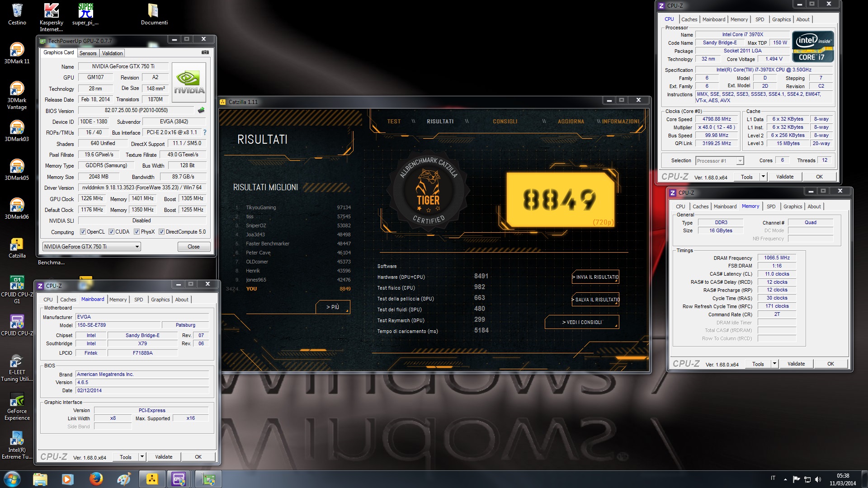Open the CPUID CPU-Z G1 desktop icon
The image size is (868, 488).
tap(17, 289)
